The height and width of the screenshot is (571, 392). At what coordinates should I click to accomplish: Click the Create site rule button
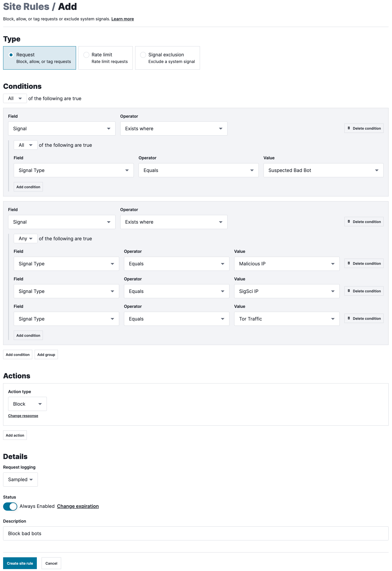tap(20, 563)
